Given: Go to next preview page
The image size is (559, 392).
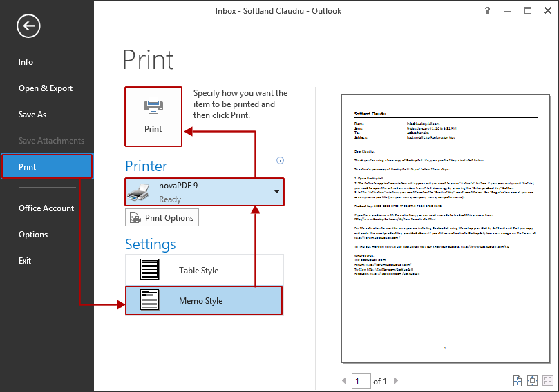Looking at the screenshot, I should click(x=396, y=380).
